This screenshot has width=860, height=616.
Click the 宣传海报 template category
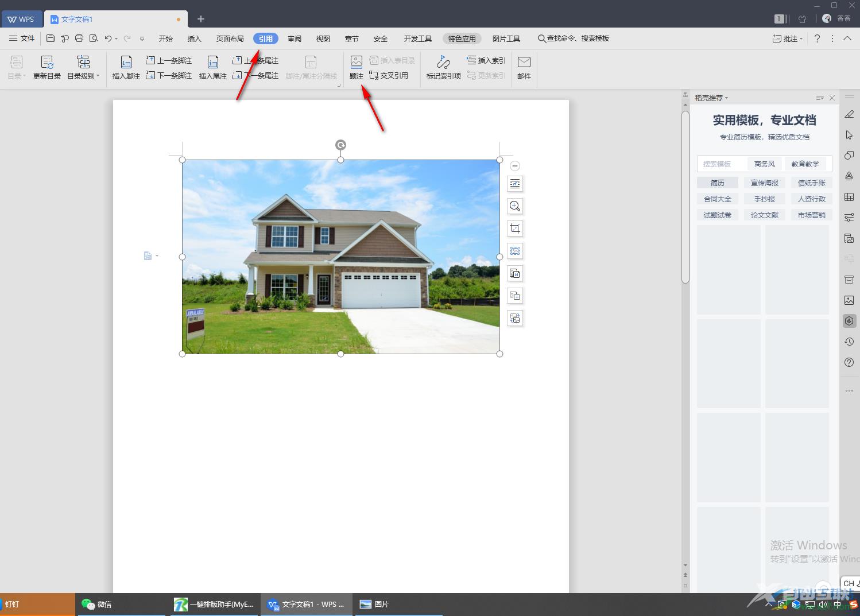[x=765, y=183]
